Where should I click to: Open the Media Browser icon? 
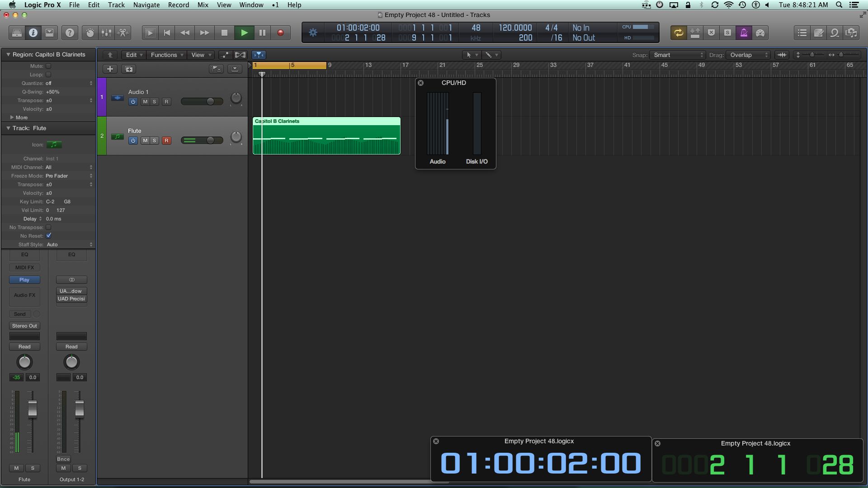point(851,33)
